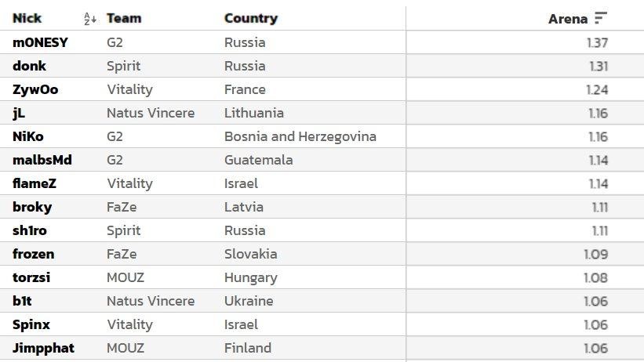The image size is (644, 362).
Task: Select the m0NESY player row
Action: (x=40, y=42)
